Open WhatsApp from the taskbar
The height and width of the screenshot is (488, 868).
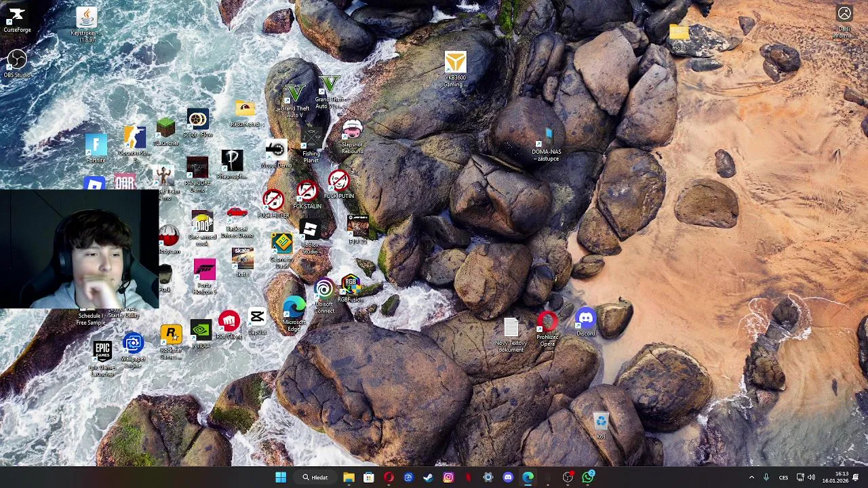[588, 477]
